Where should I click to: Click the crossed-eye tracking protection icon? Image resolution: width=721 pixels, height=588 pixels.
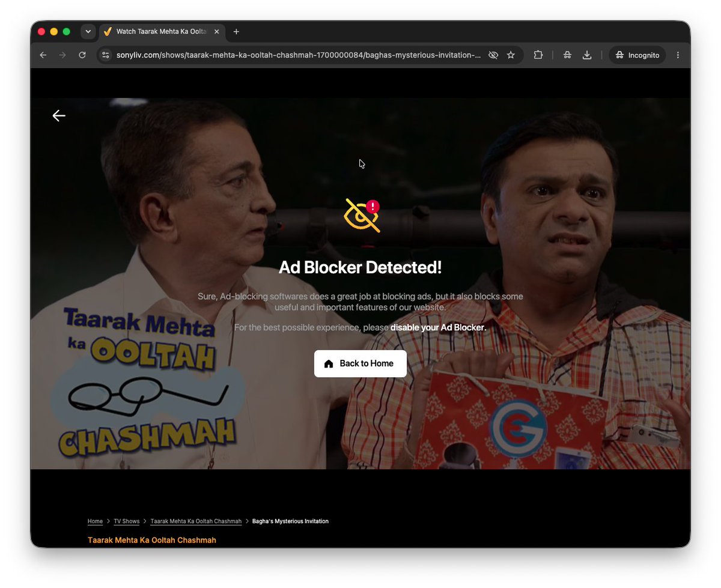(493, 55)
